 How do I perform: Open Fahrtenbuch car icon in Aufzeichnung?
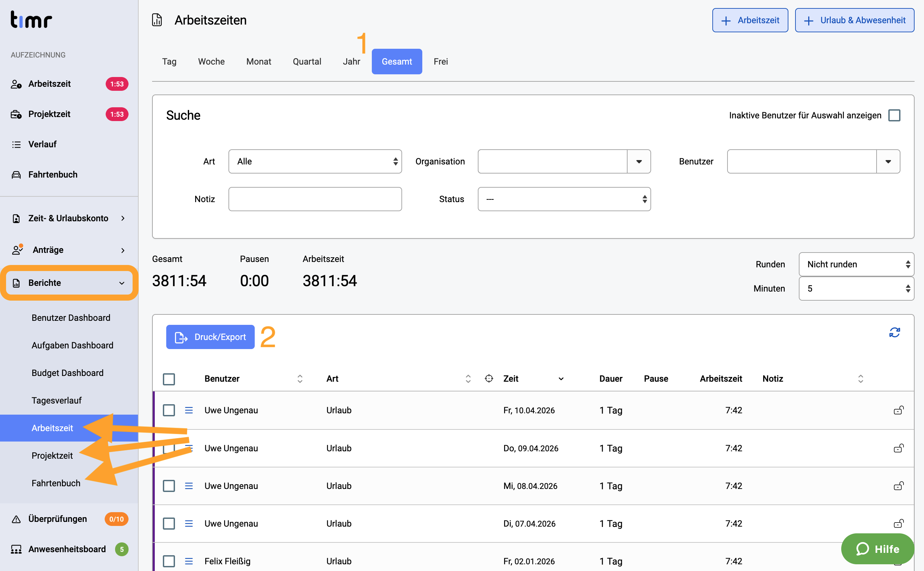click(x=16, y=175)
